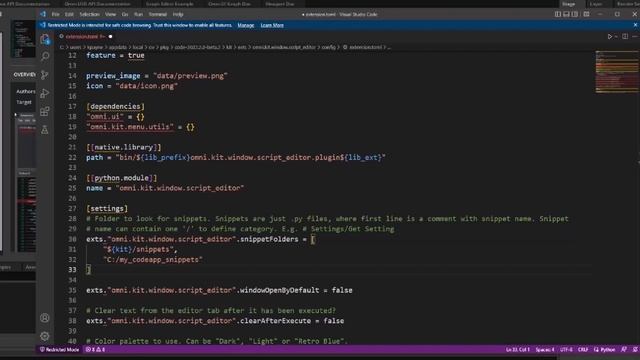The image size is (640, 360).
Task: Toggle the bottom panel layout icon
Action: (x=566, y=14)
